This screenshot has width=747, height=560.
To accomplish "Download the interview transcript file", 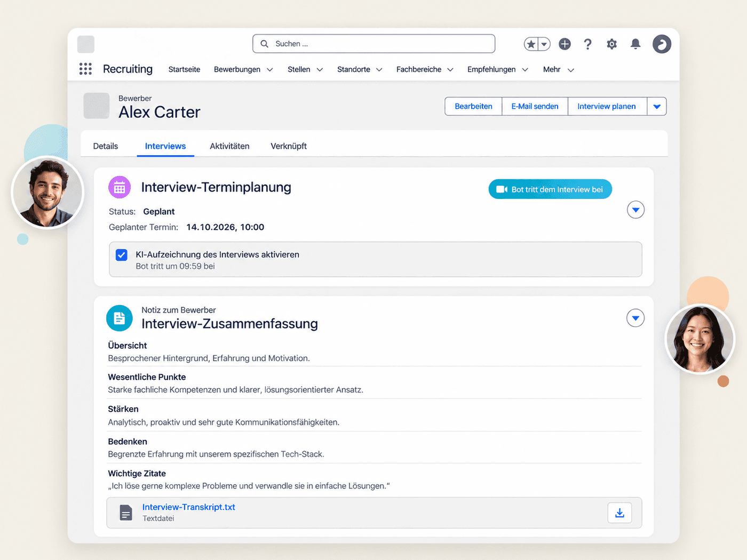I will tap(619, 513).
